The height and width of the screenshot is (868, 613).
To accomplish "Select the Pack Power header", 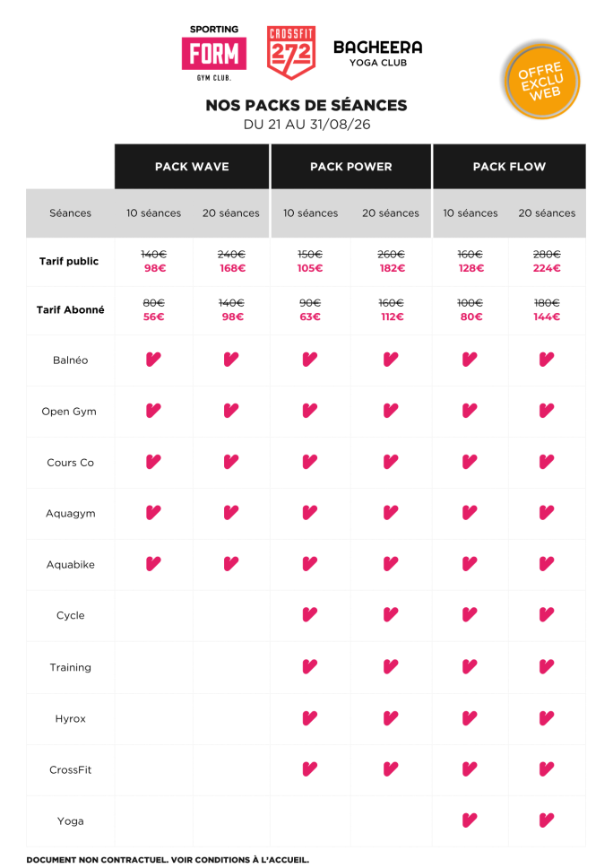I will point(350,166).
